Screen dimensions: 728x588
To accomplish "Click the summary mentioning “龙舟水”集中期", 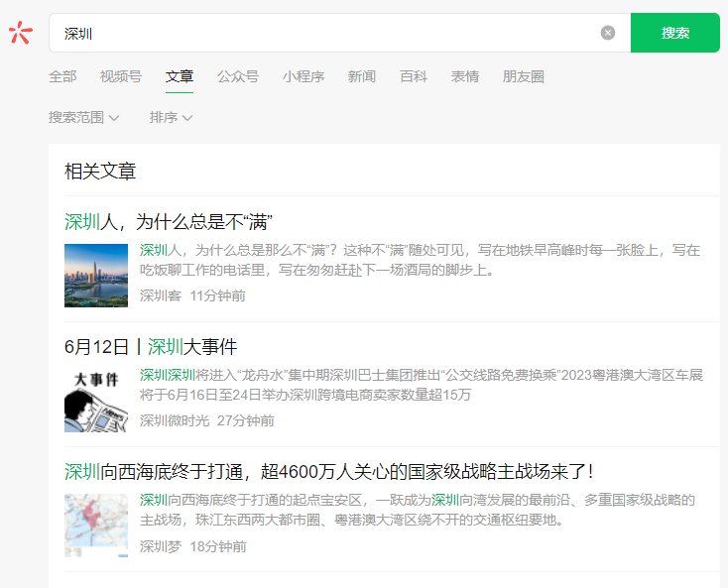I will (422, 385).
